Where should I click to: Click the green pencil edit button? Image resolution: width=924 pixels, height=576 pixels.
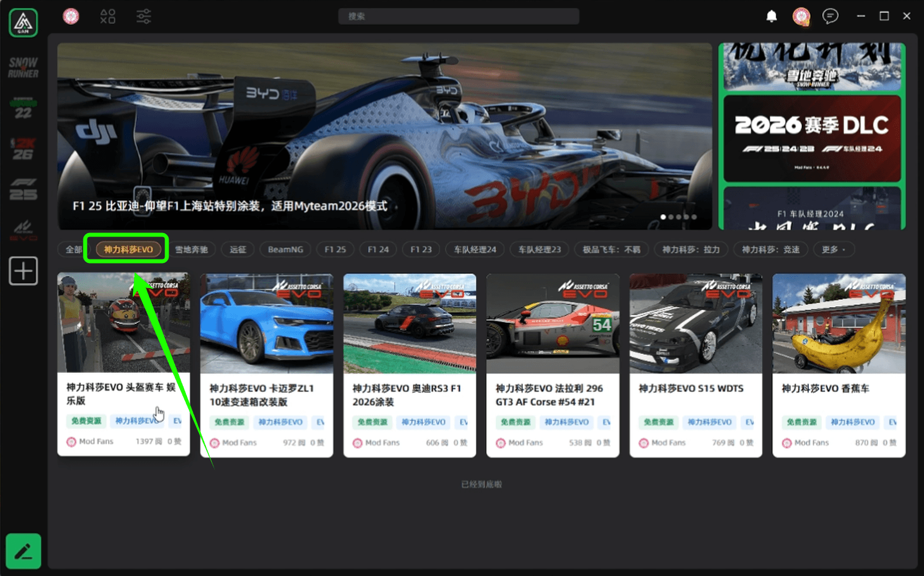(x=23, y=551)
